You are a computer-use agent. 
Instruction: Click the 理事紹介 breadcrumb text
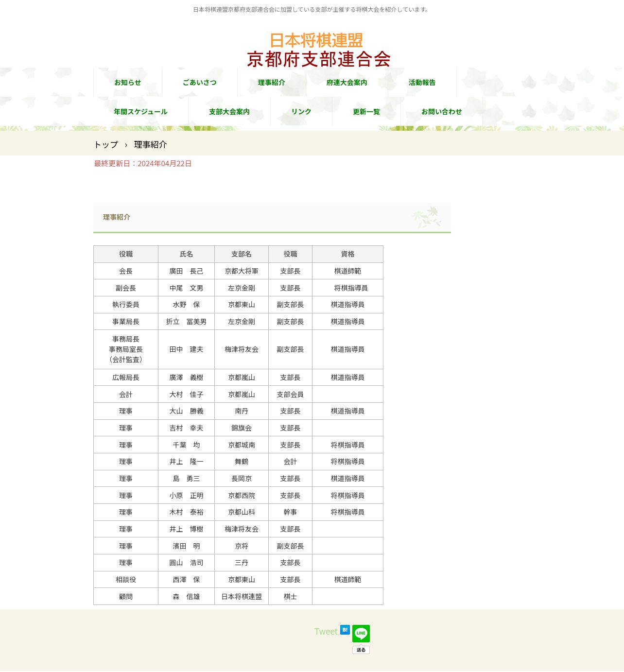pyautogui.click(x=151, y=145)
